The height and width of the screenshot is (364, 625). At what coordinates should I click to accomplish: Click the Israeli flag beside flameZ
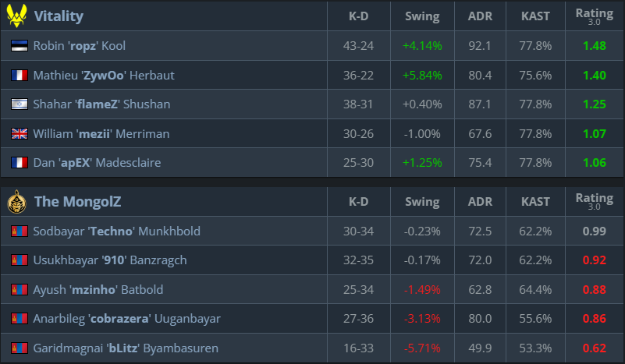pyautogui.click(x=20, y=104)
